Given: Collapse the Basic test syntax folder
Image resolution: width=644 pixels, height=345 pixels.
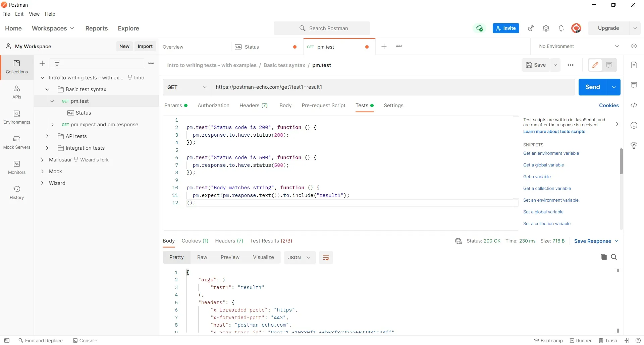Looking at the screenshot, I should coord(47,89).
